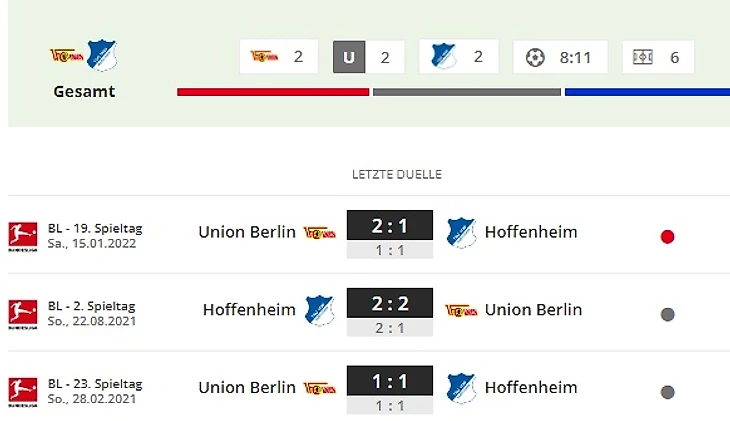This screenshot has width=730, height=421.
Task: Click the Union Berlin crest in the wins box
Action: [x=263, y=56]
